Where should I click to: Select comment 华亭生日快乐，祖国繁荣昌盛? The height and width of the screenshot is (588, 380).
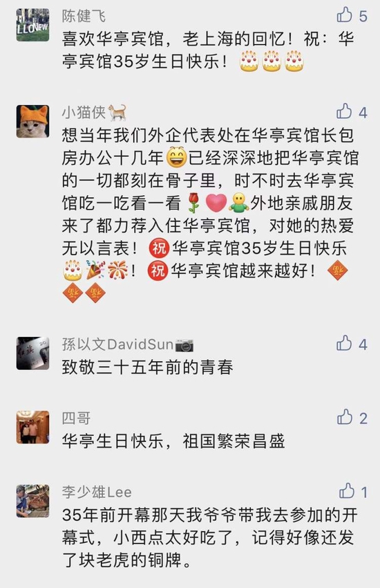173,441
